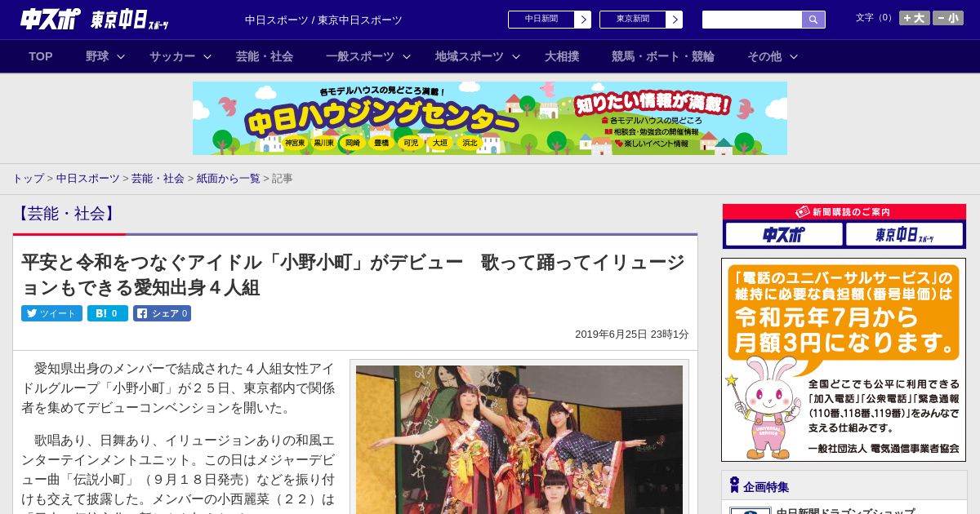This screenshot has width=980, height=514.
Task: Expand the 地域スポーツ dropdown chevron
Action: 516,57
